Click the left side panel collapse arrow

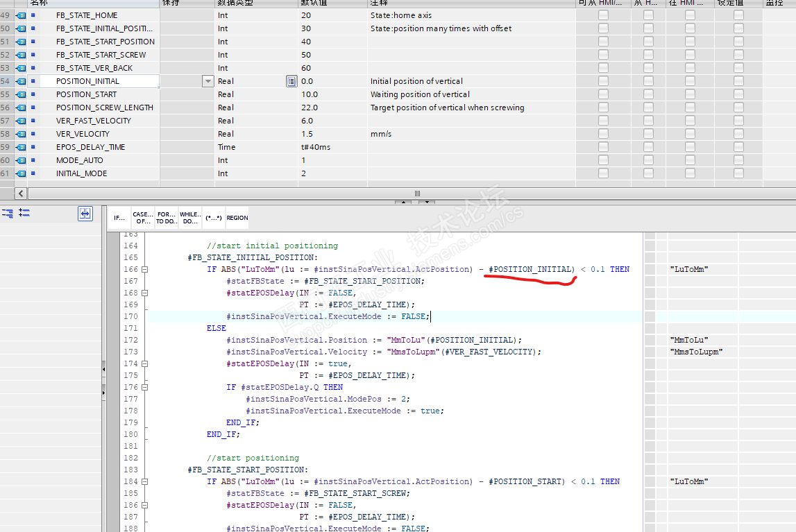[103, 370]
